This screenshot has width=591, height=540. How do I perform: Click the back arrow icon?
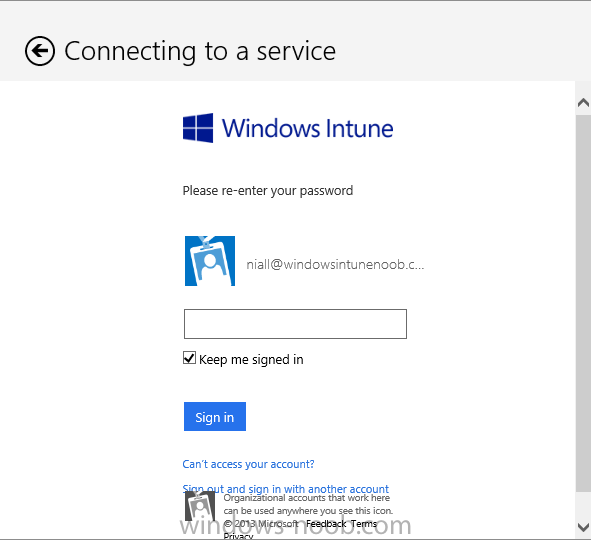[40, 51]
